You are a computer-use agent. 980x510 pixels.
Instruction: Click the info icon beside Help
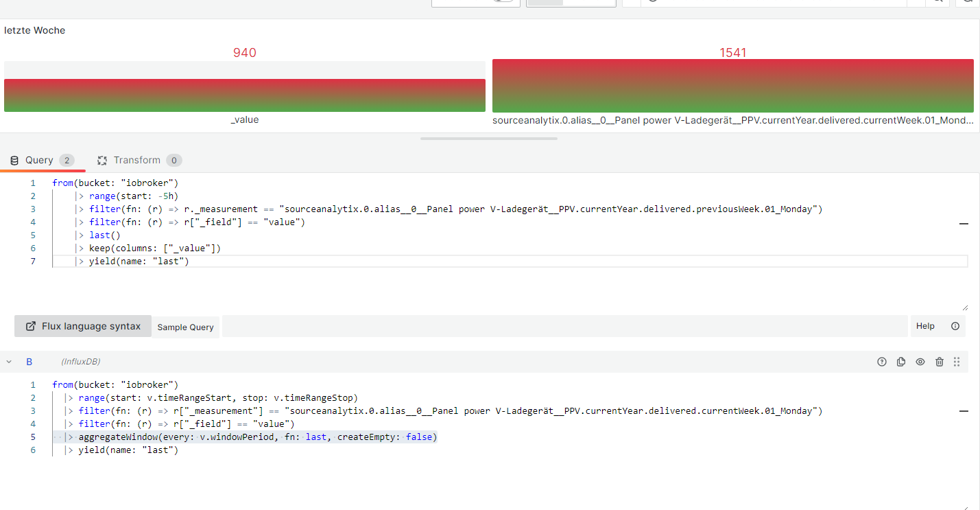coord(955,326)
